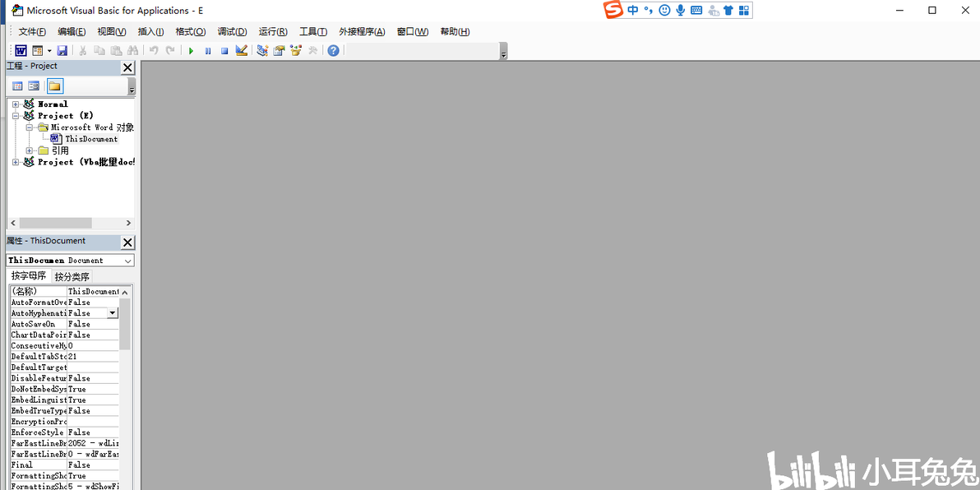Toggle Folders view in Project panel
980x490 pixels.
click(x=55, y=86)
